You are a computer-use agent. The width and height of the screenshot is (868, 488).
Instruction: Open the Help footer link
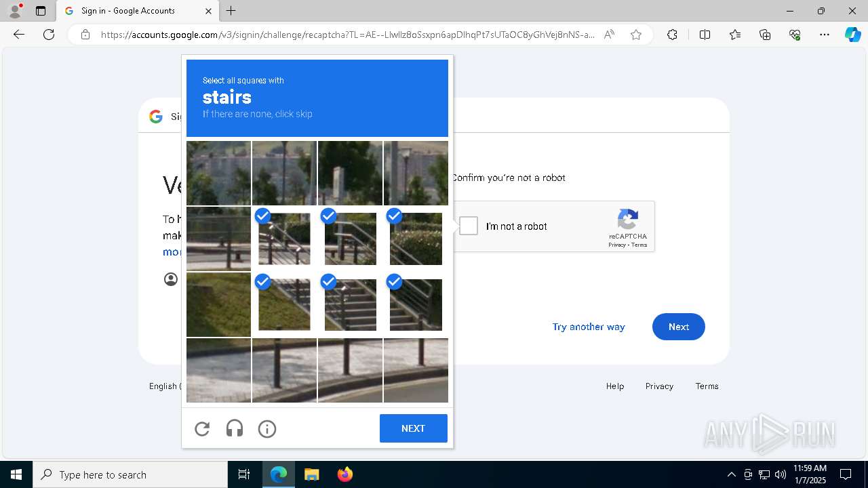(615, 386)
